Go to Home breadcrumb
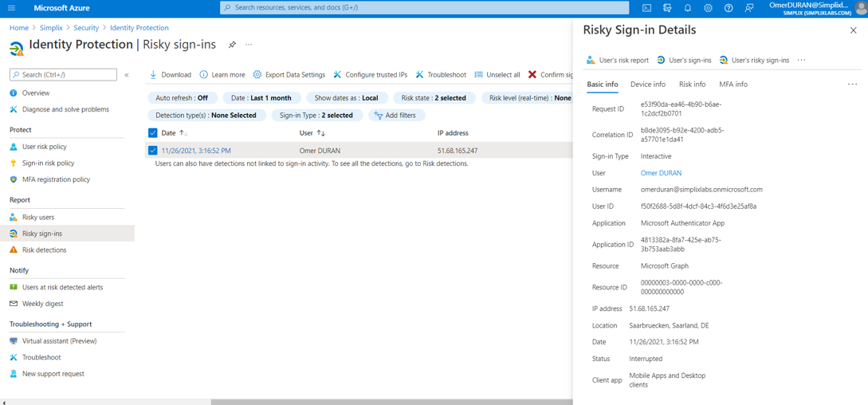Screen dimensions: 868x405 [x=19, y=28]
